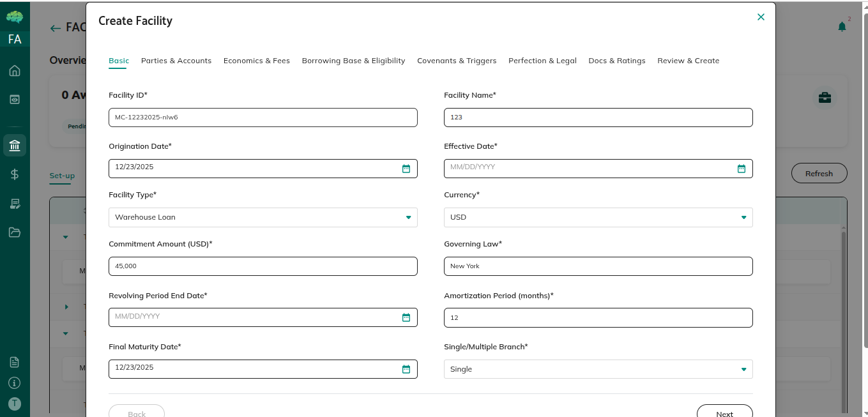This screenshot has width=868, height=417.
Task: Click the notifications bell icon
Action: [x=842, y=27]
